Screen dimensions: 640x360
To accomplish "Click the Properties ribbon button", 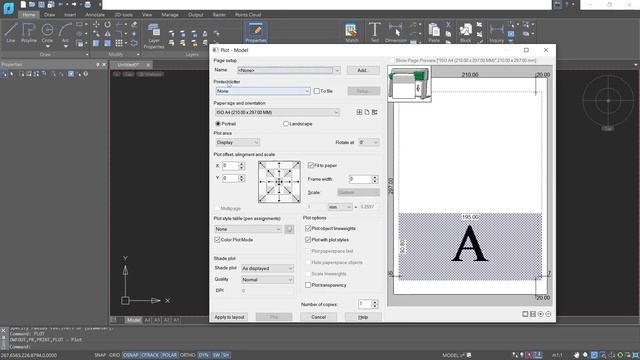I will tap(256, 33).
